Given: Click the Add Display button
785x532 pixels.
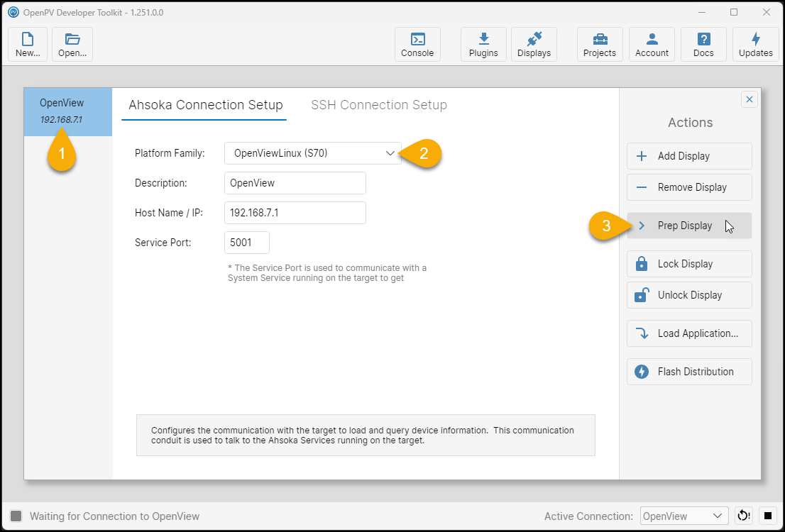Looking at the screenshot, I should tap(689, 156).
